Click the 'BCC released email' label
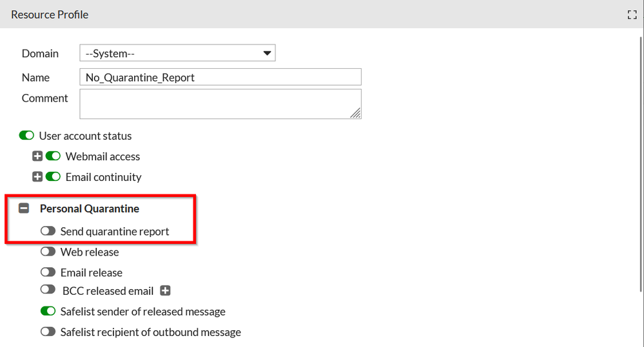Image resolution: width=644 pixels, height=347 pixels. point(108,291)
